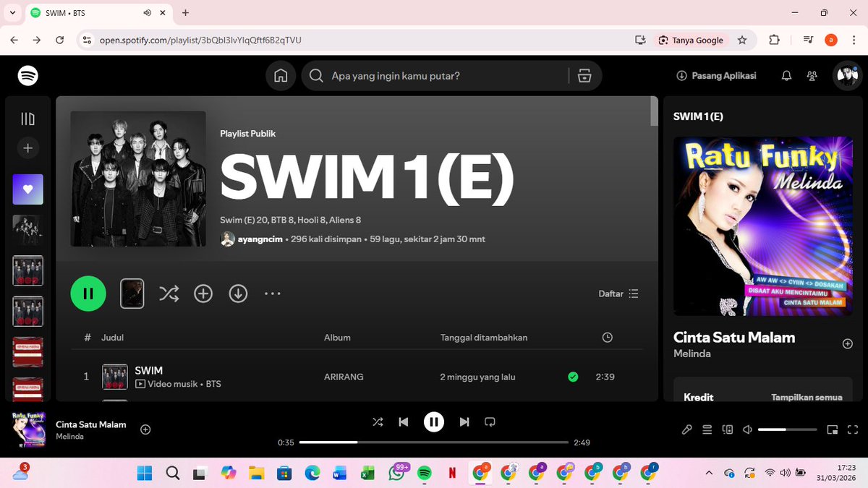The height and width of the screenshot is (488, 868).
Task: Sort by Tanggal ditambahkan column
Action: pyautogui.click(x=484, y=338)
